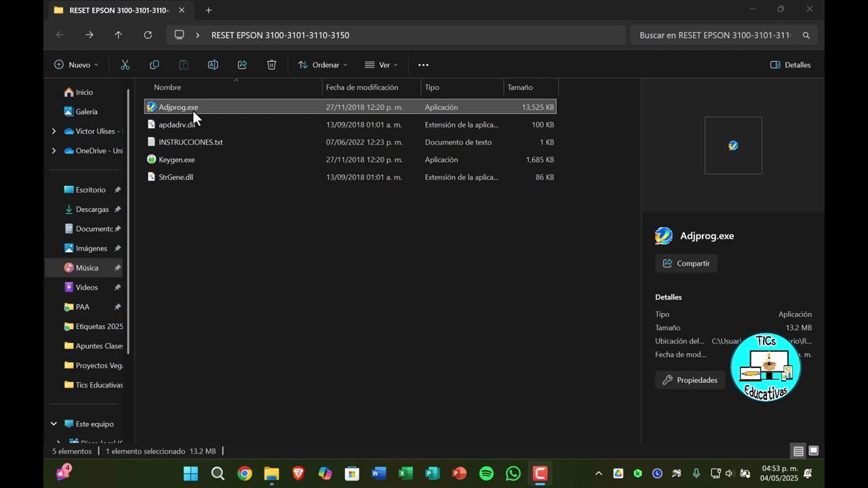This screenshot has height=488, width=868.
Task: Open the Nuevo dropdown
Action: [76, 65]
